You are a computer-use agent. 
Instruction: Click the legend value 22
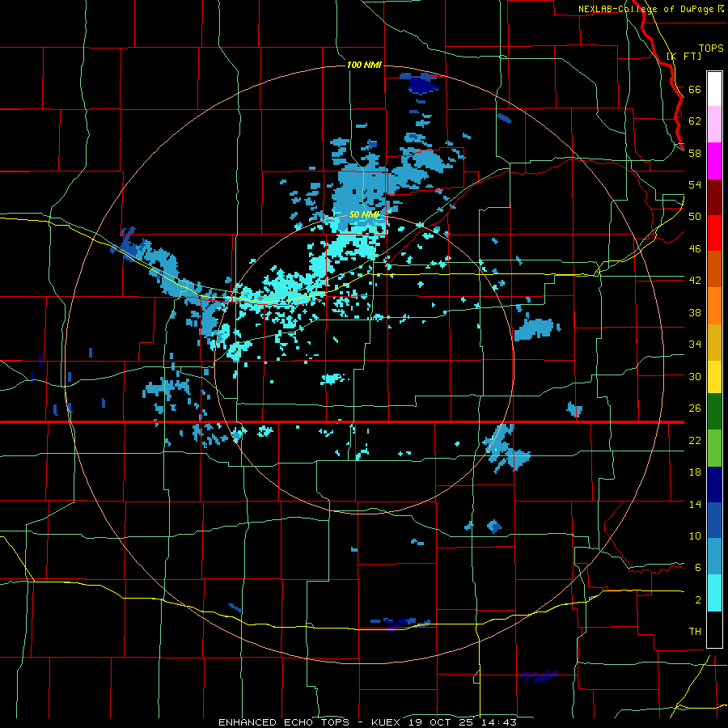(695, 440)
